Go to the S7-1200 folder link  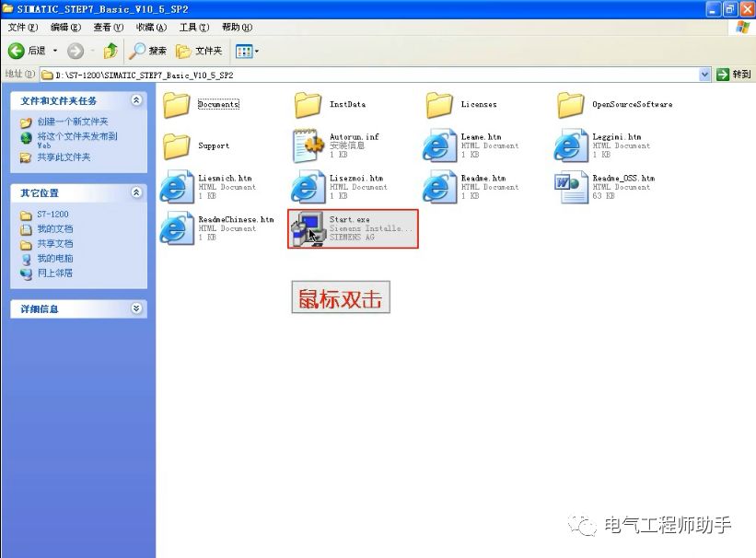[x=52, y=215]
